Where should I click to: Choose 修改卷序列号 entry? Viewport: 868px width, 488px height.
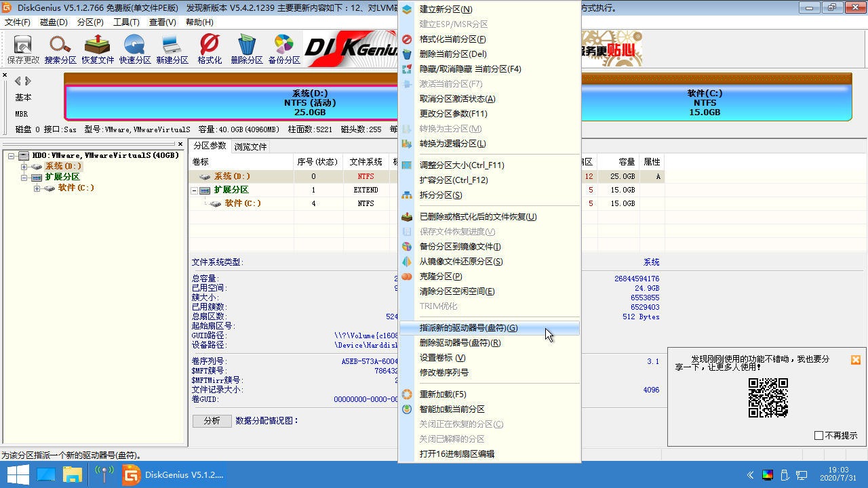(489, 373)
